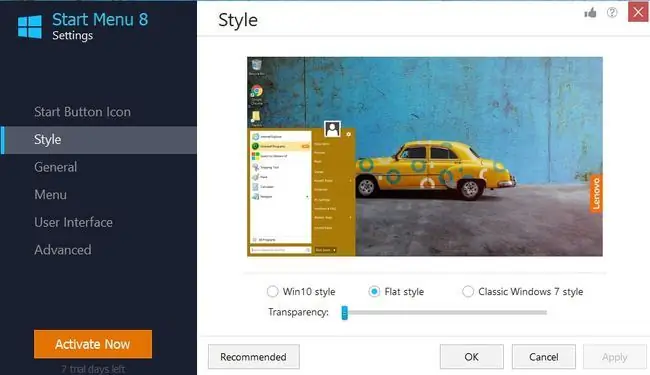This screenshot has height=375, width=650.
Task: Click the Activate Now button
Action: point(93,344)
